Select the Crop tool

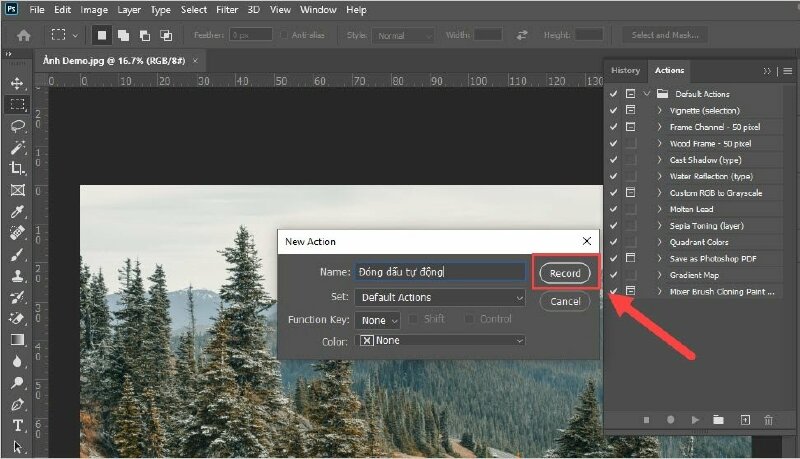point(17,168)
